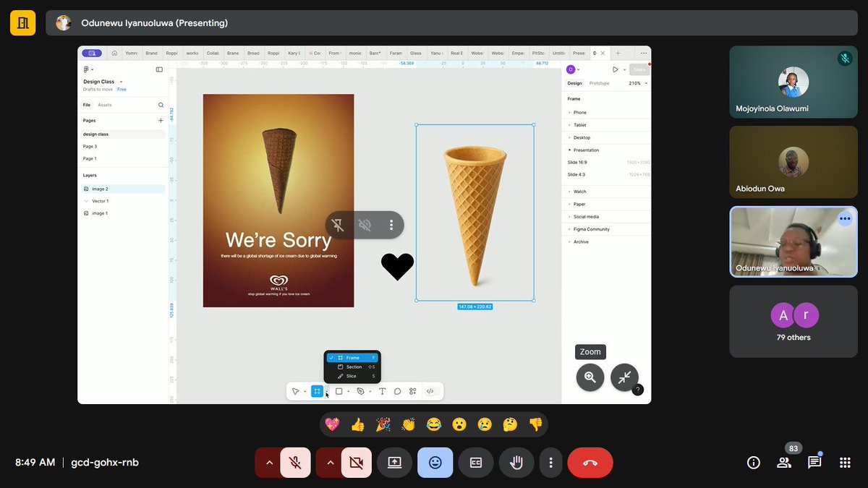Click the Share button in Figma

(639, 69)
